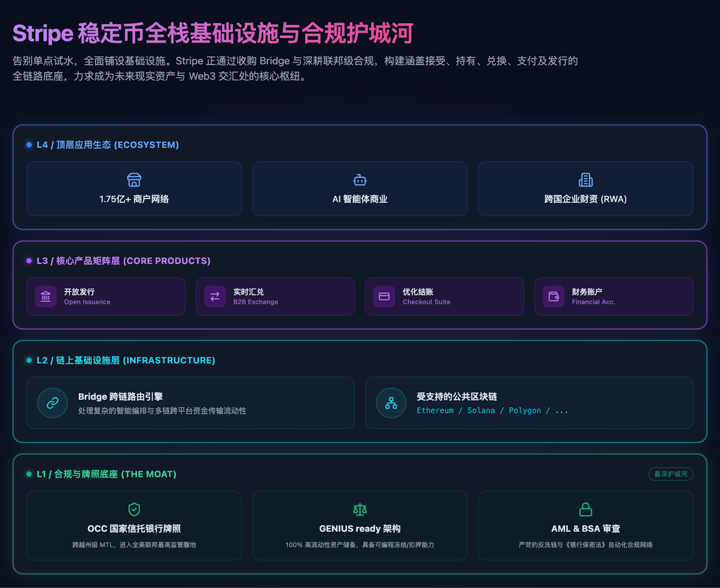The width and height of the screenshot is (720, 588).
Task: Click the cyan dot before L2 / 链上基础设施层
Action: [x=29, y=360]
